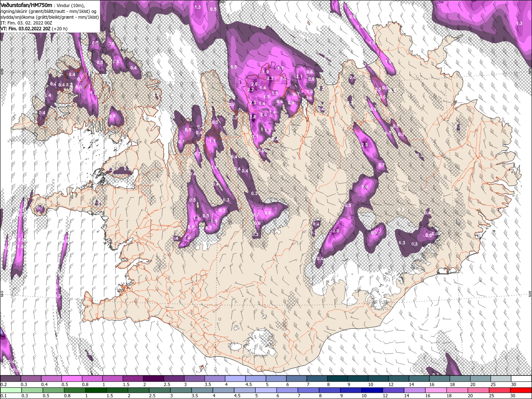This screenshot has width=532, height=399.
Task: Click the 'slydda/snjókoma' legend description line
Action: click(49, 17)
